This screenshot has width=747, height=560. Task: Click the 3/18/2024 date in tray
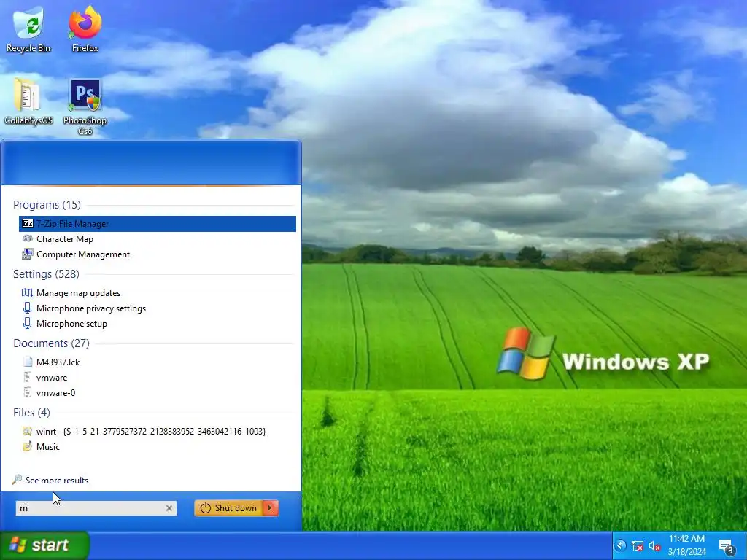point(686,552)
